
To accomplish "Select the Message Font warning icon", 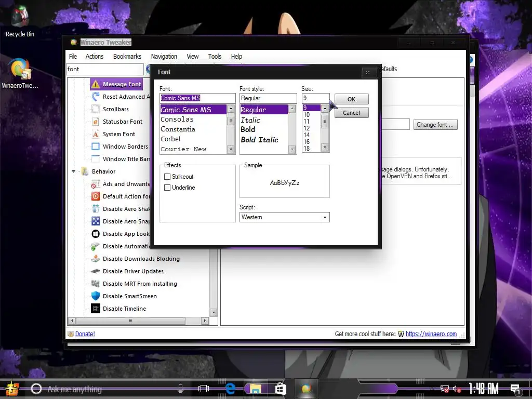I will click(x=96, y=84).
